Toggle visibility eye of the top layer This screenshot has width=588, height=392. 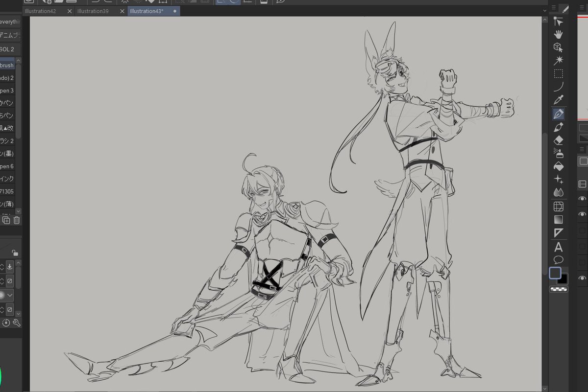click(x=582, y=199)
